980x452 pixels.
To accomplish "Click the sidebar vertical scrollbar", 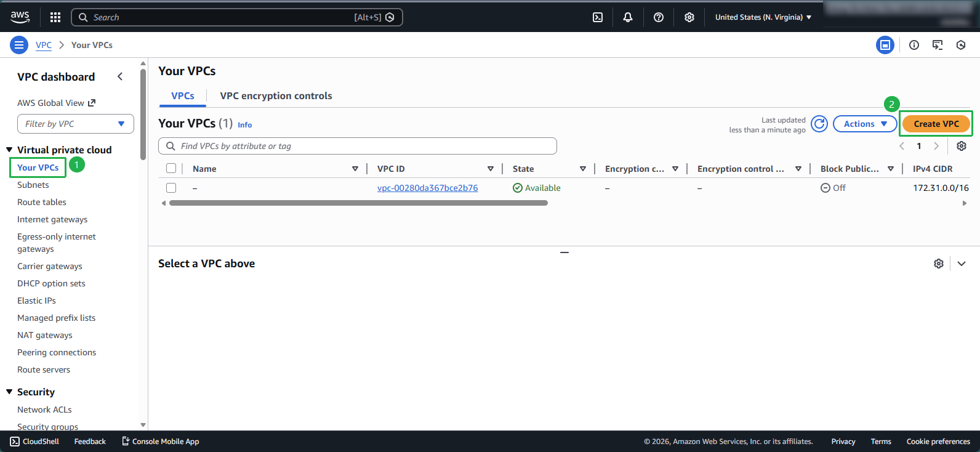I will coord(143,114).
